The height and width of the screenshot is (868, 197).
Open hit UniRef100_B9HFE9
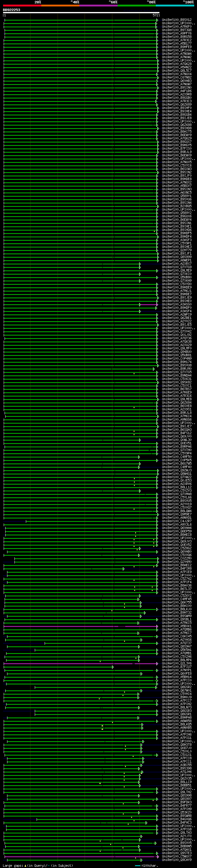(177, 47)
